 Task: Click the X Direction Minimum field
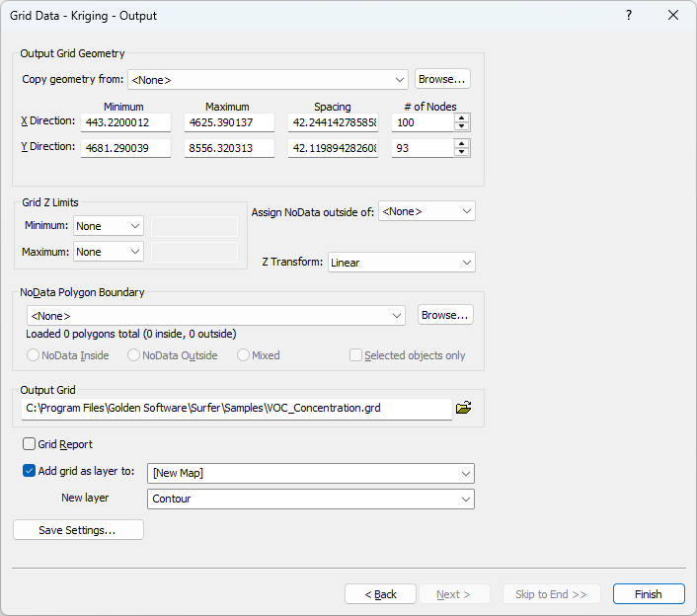click(125, 122)
